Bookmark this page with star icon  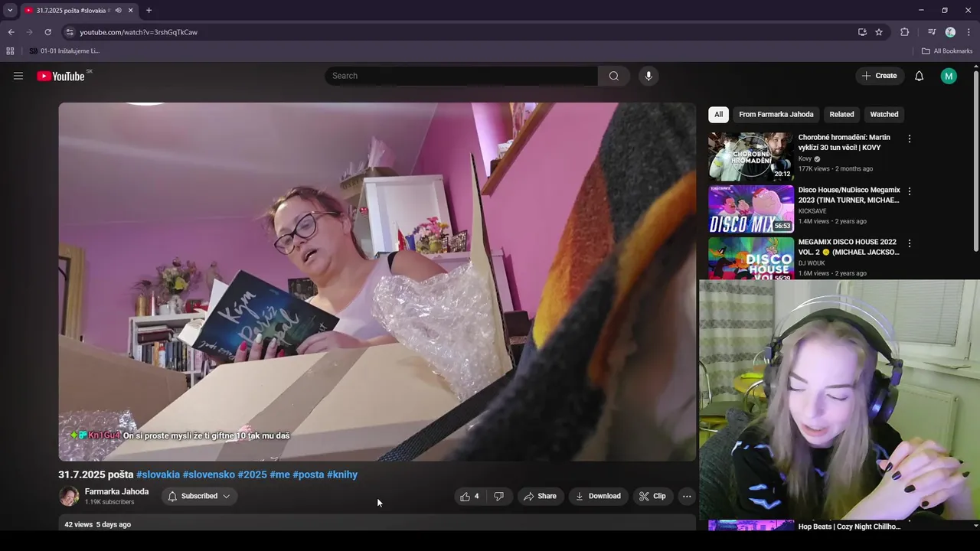pyautogui.click(x=879, y=32)
